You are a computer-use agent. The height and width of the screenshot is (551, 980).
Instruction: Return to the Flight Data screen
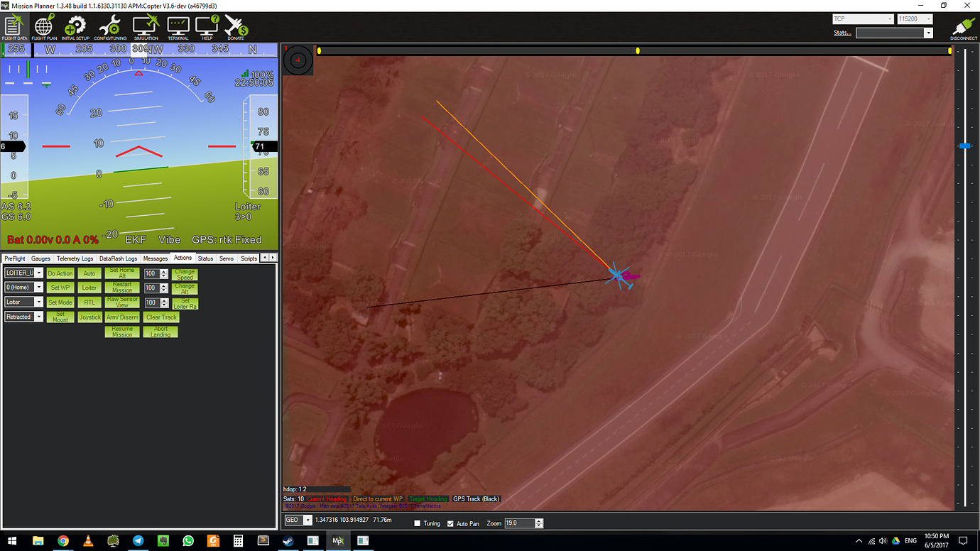point(13,28)
